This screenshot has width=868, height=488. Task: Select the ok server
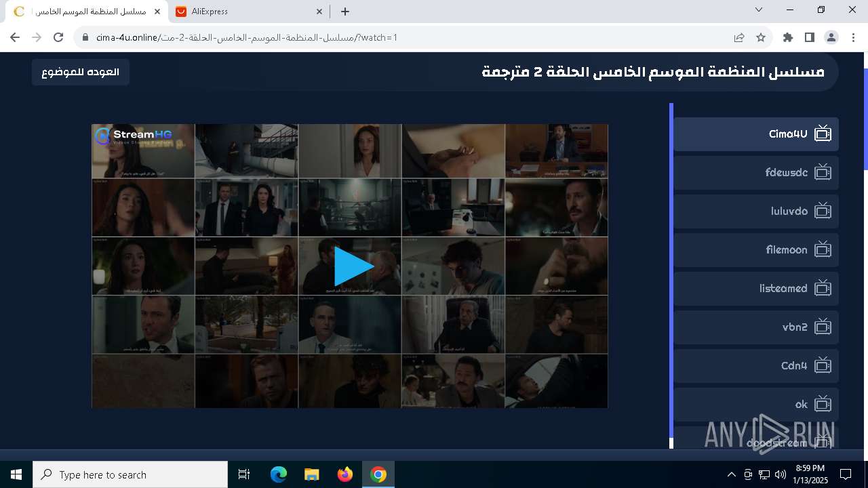756,405
